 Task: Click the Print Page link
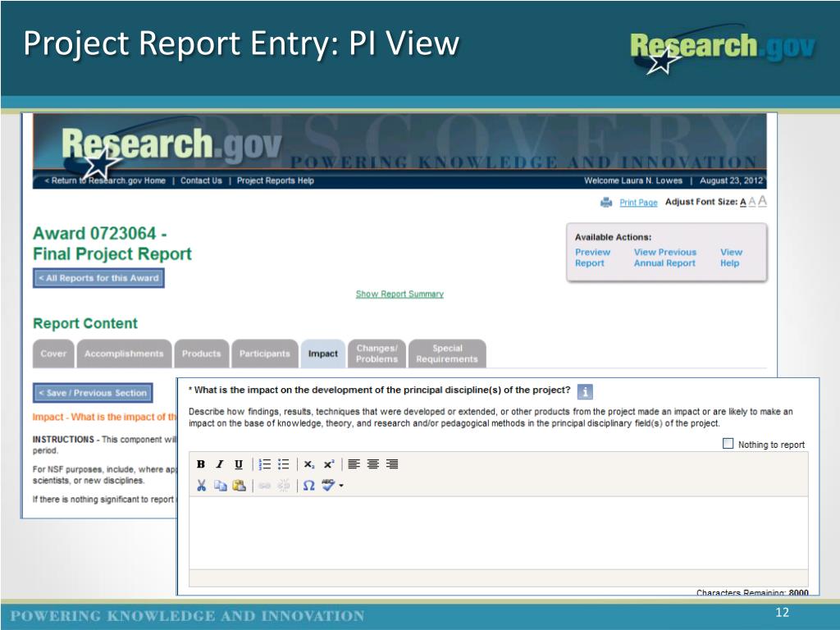point(638,203)
